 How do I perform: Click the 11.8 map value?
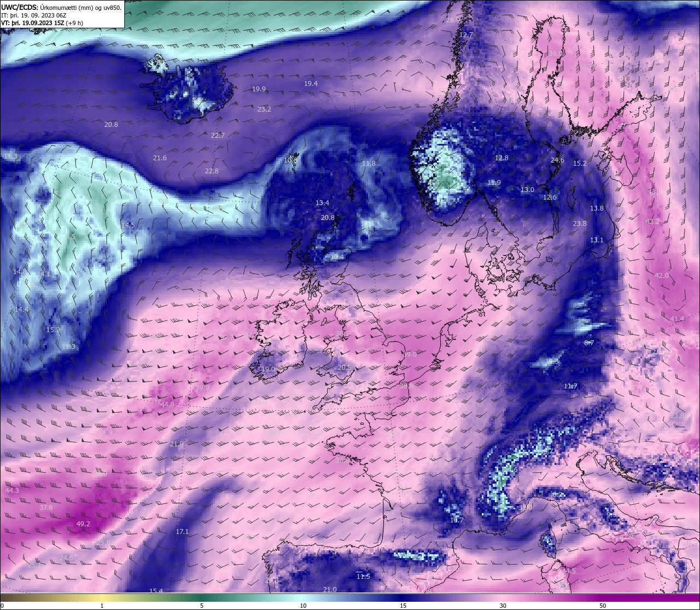(369, 163)
